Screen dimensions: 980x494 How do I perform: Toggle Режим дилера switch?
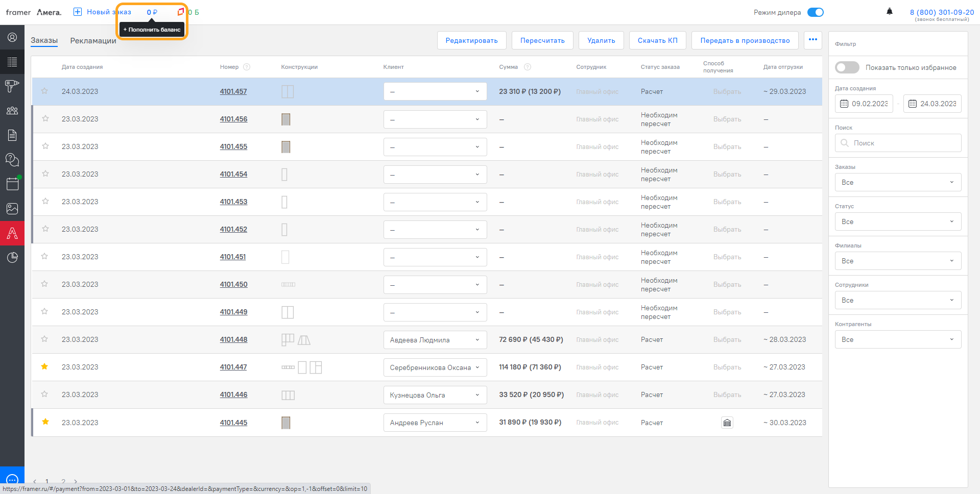[816, 12]
